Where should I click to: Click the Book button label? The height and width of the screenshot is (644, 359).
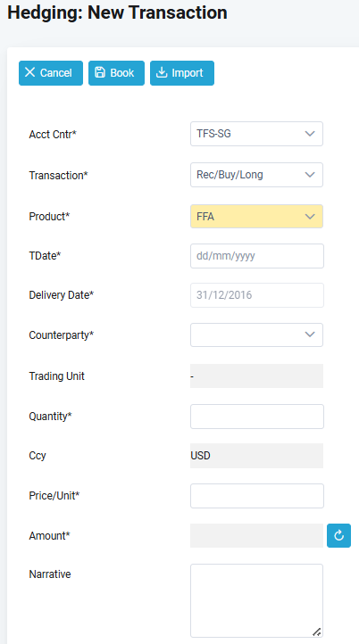tap(122, 73)
